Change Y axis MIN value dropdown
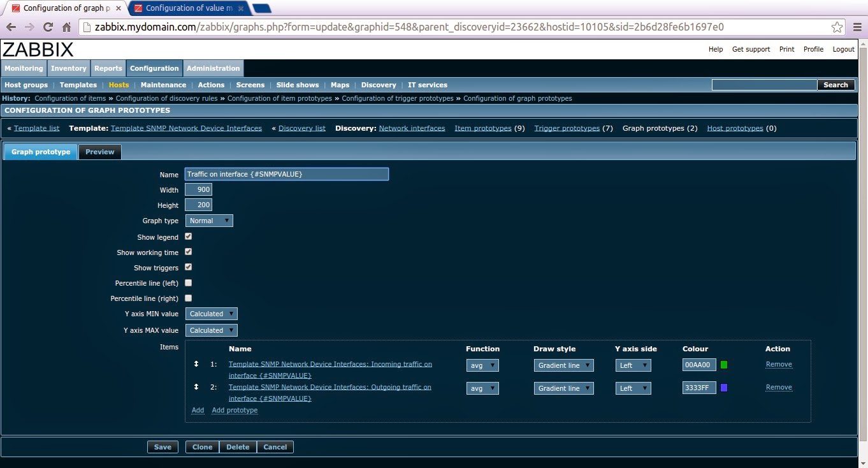This screenshot has height=468, width=868. point(211,314)
